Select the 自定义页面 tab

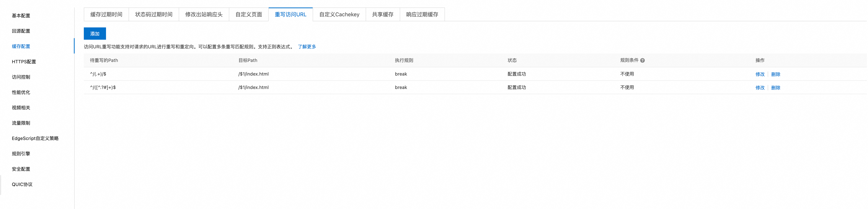249,15
